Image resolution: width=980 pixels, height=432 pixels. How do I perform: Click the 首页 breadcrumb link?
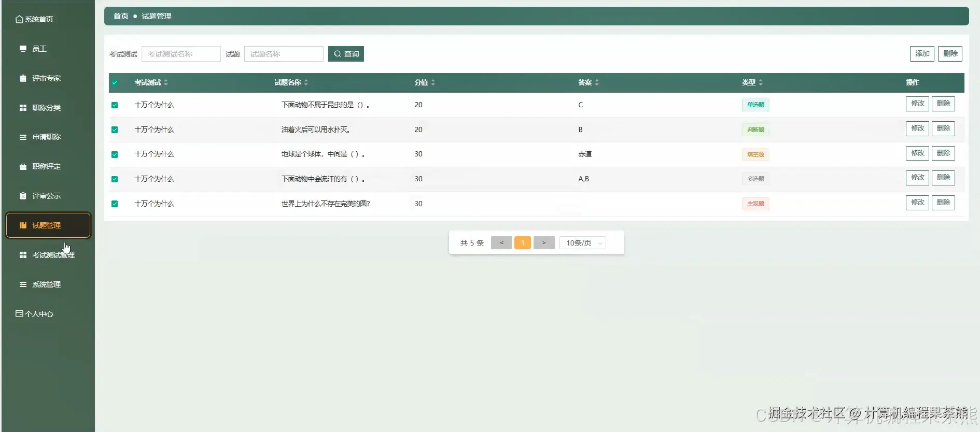121,16
